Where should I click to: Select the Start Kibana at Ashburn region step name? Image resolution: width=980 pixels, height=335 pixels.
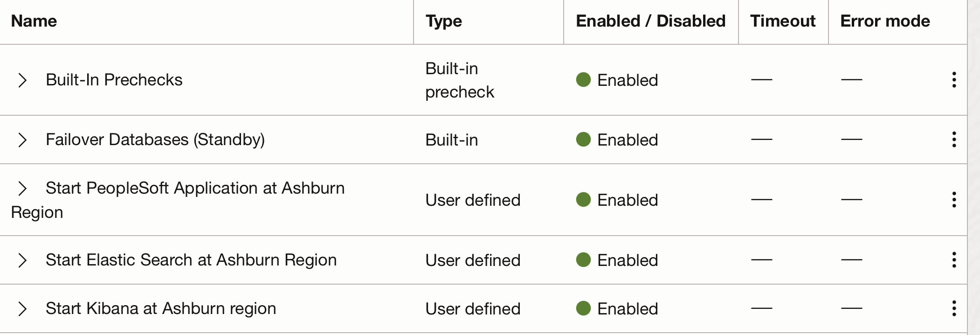point(160,308)
